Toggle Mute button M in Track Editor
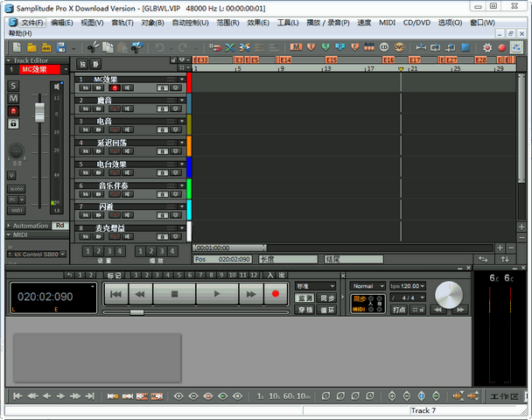The height and width of the screenshot is (420, 532). click(13, 98)
